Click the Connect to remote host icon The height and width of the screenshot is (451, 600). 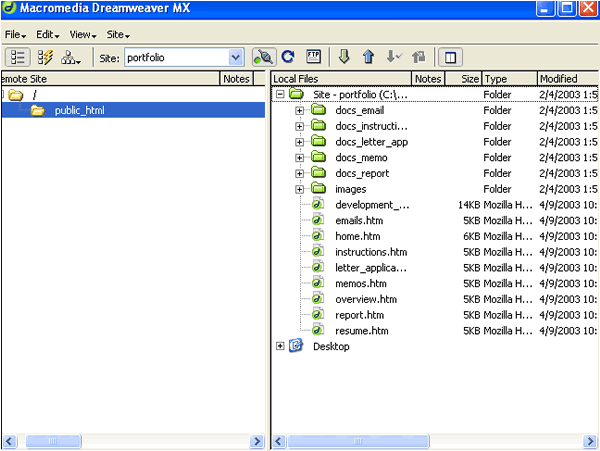263,58
